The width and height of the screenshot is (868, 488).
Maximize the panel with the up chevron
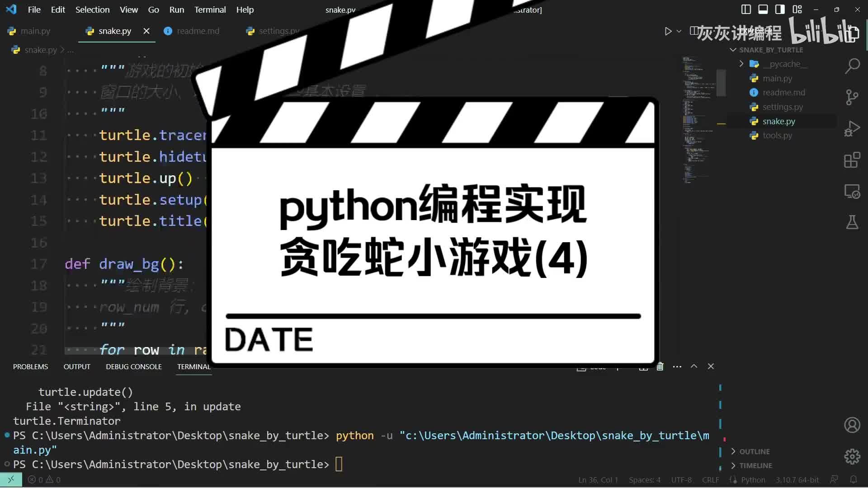pos(694,366)
